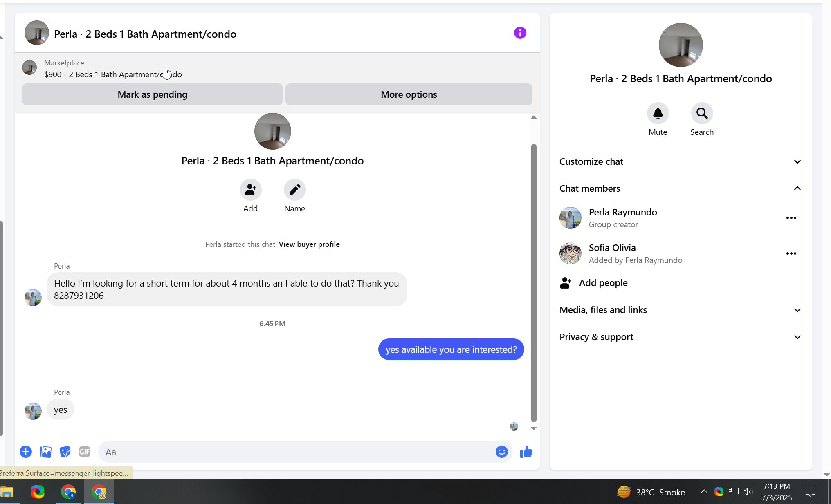Collapse the Chat members section
The image size is (831, 504).
tap(797, 188)
